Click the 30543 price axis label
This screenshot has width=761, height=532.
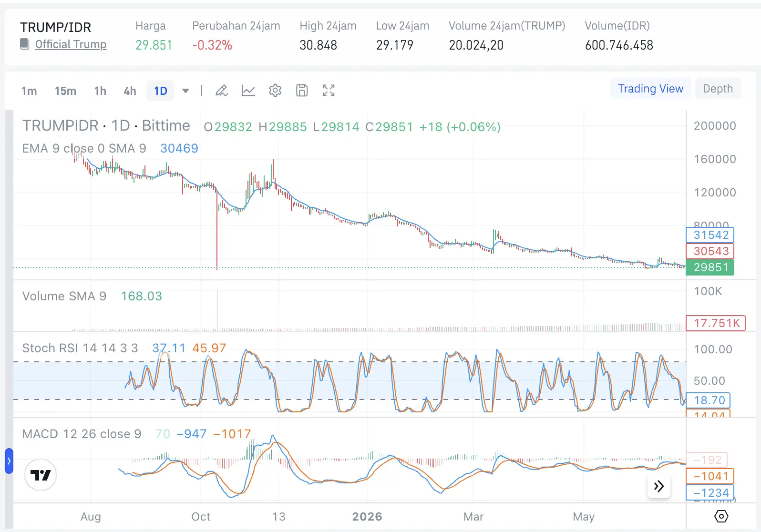point(710,251)
